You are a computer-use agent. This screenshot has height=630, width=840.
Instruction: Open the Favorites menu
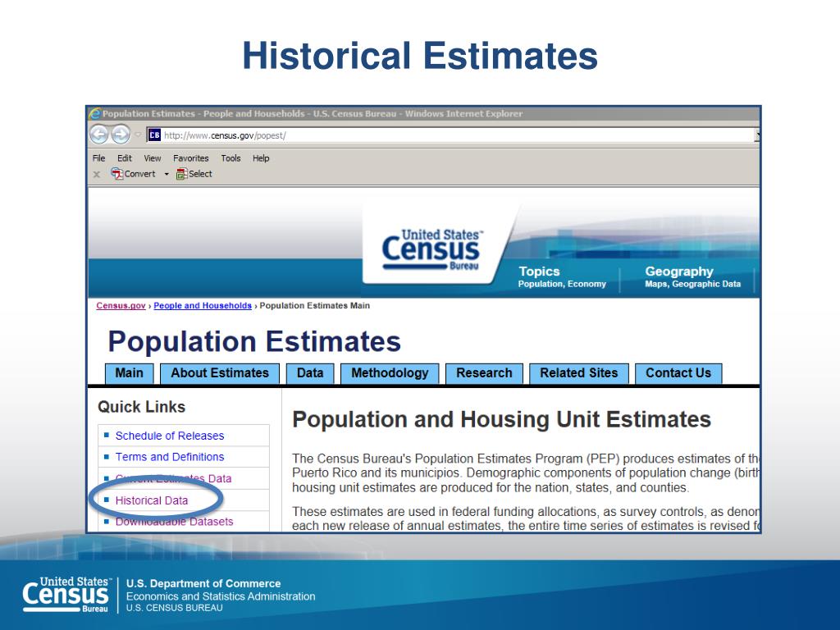190,158
